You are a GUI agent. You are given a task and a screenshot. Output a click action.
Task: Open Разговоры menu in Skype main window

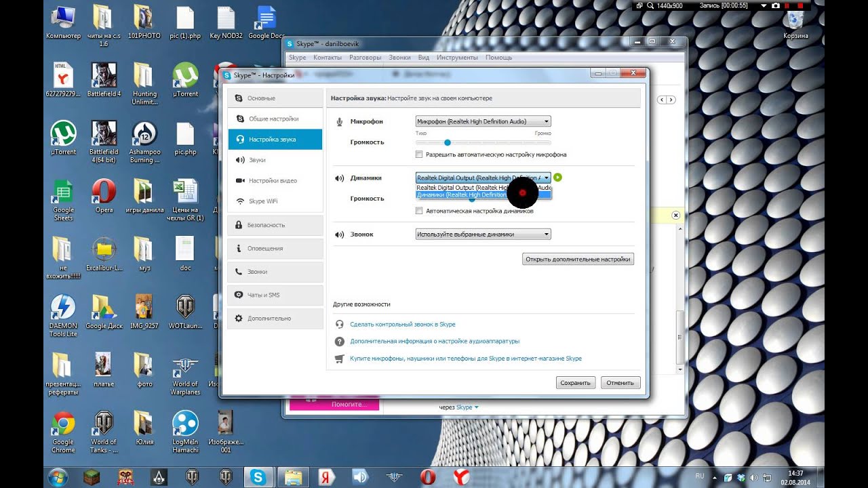point(366,58)
